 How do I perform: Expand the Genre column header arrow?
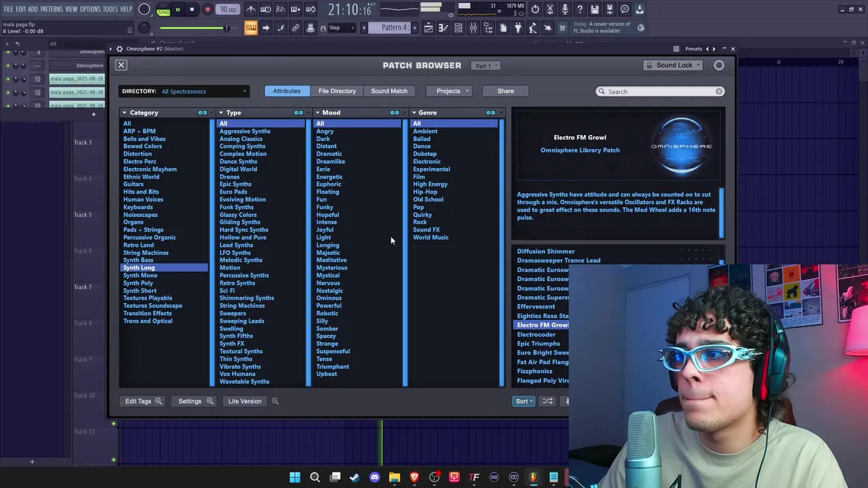pyautogui.click(x=414, y=113)
